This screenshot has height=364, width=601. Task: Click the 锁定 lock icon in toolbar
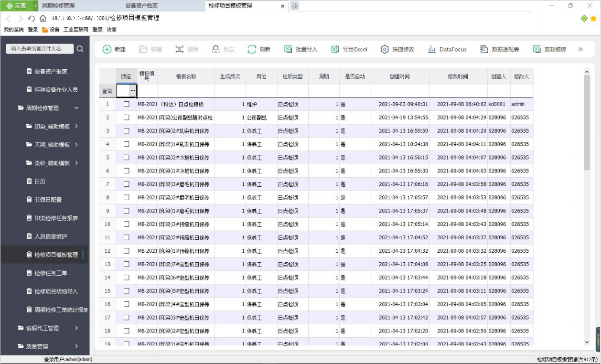pos(215,49)
